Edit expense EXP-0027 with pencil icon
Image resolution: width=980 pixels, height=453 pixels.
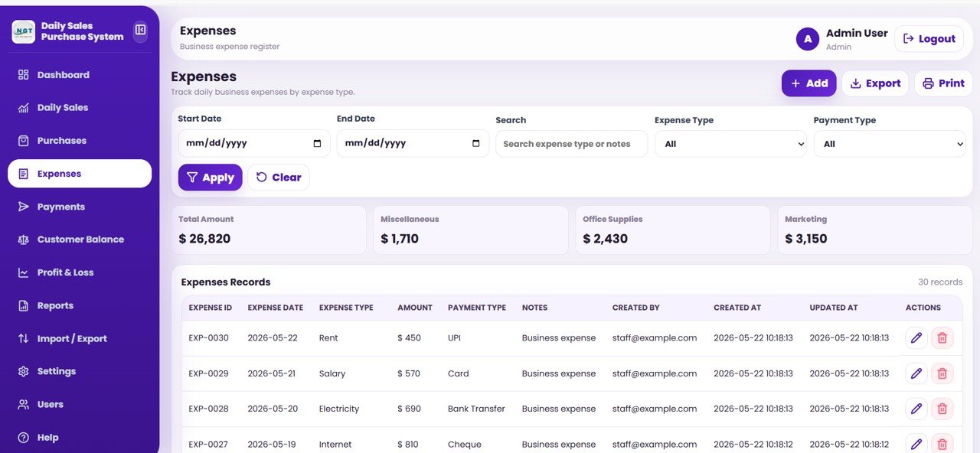pos(916,444)
